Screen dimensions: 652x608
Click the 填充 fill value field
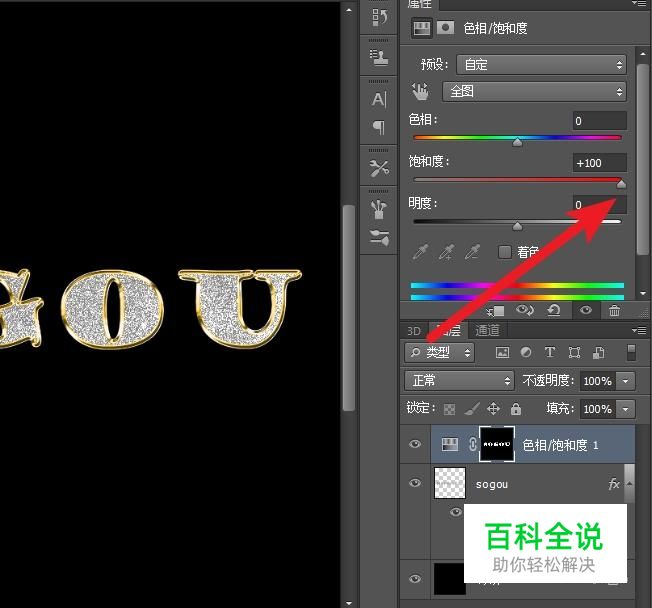[x=598, y=409]
